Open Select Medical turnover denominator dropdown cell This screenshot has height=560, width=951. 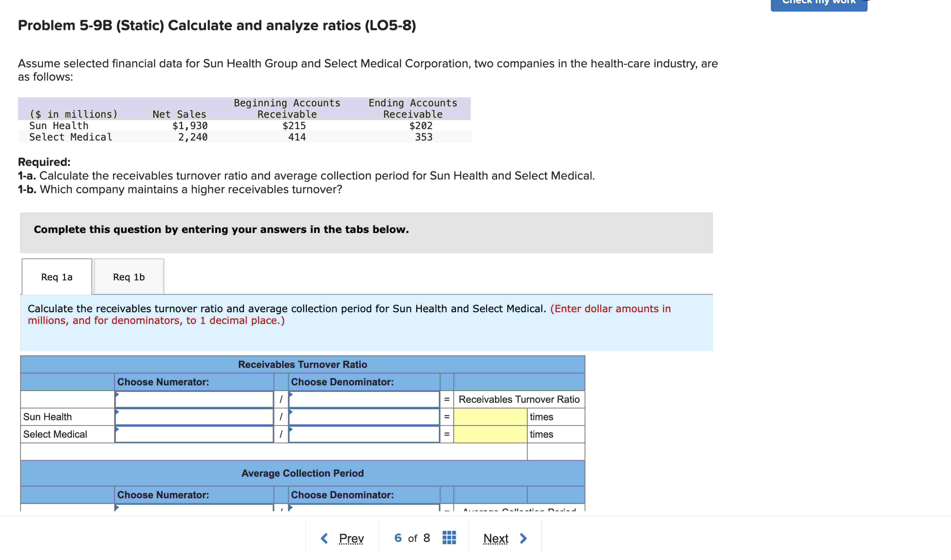coord(364,434)
